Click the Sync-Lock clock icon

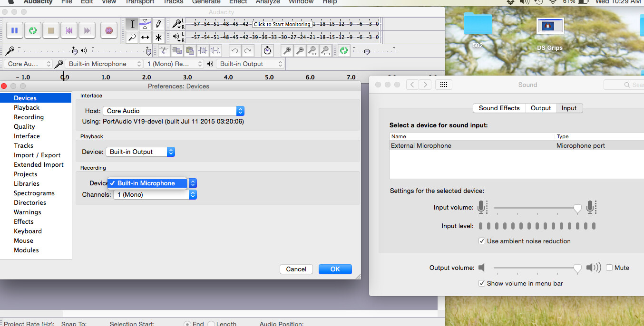tap(267, 50)
